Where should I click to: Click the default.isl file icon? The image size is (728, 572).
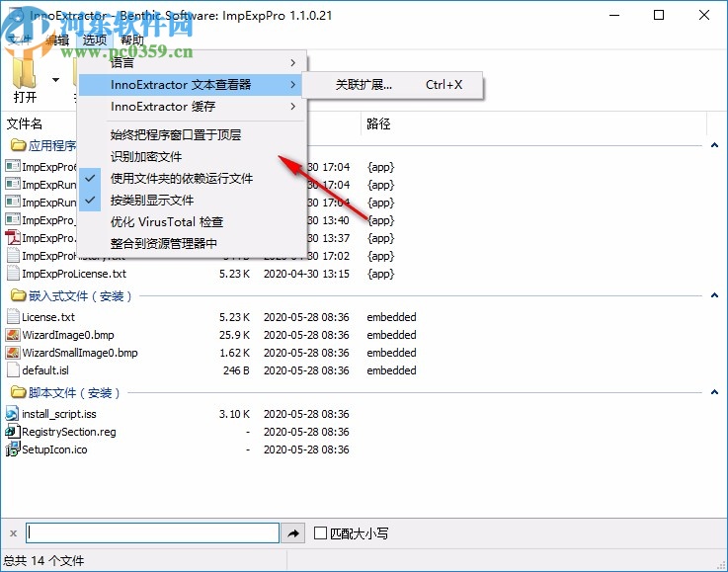(x=13, y=370)
